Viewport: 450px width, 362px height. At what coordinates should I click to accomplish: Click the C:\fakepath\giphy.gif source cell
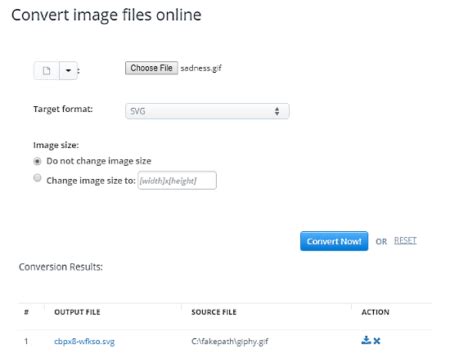pyautogui.click(x=230, y=341)
